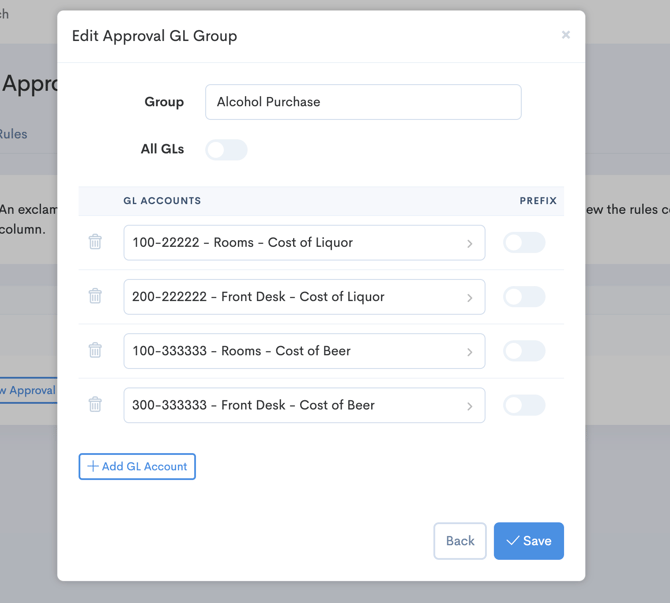Click the Add GL Account button
The image size is (670, 603).
pyautogui.click(x=137, y=466)
